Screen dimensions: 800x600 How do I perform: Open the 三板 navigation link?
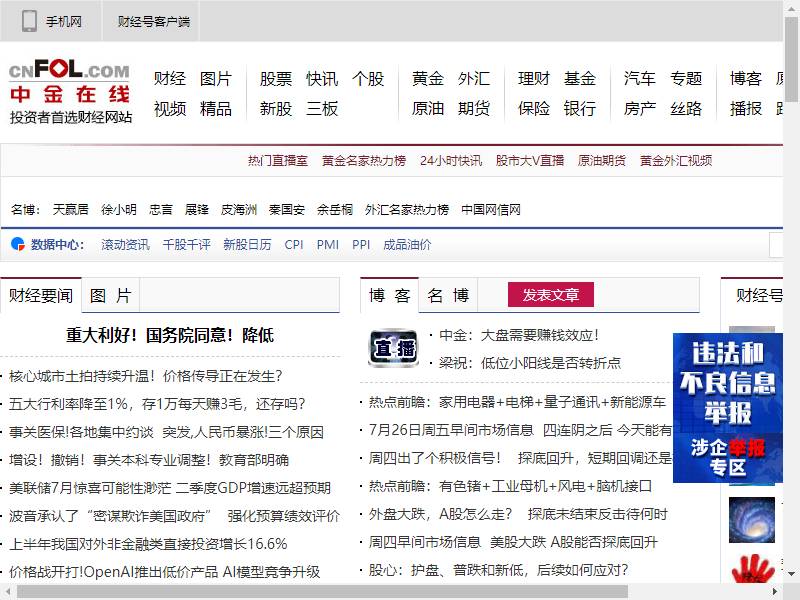click(322, 108)
